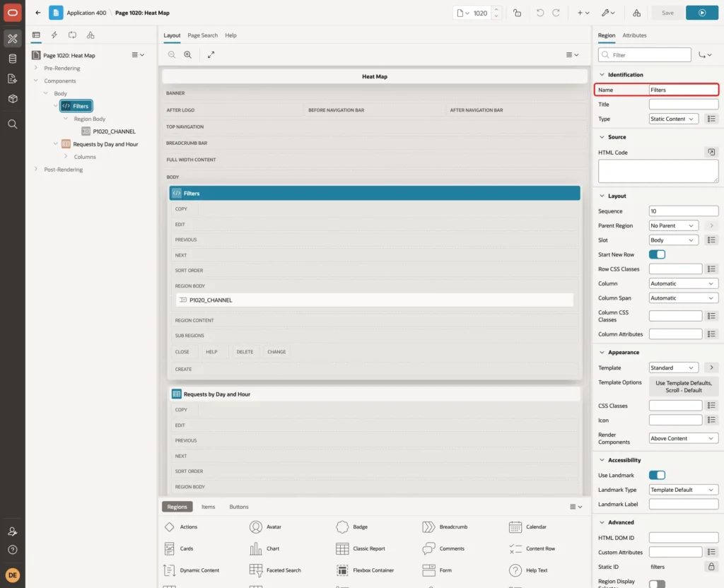724x588 pixels.
Task: Toggle the Region Display Selector switch
Action: (x=657, y=584)
